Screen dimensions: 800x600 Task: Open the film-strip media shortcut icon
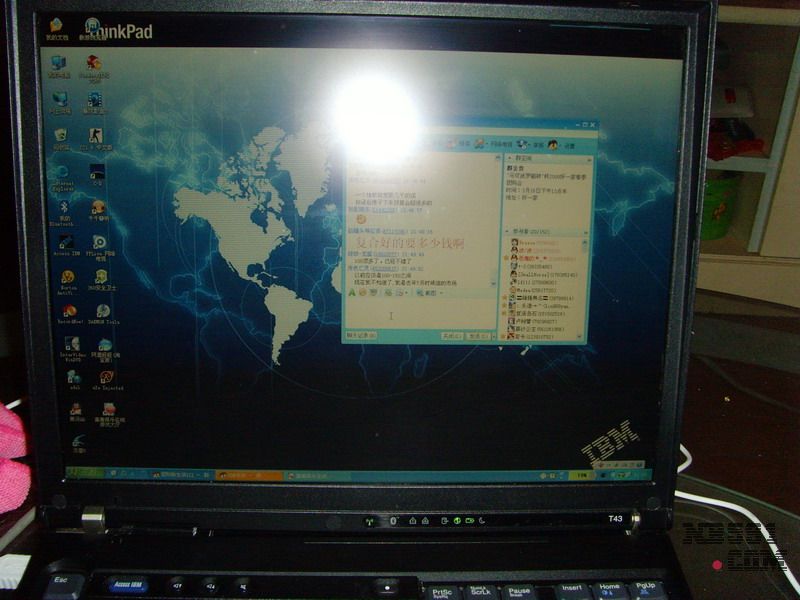pos(94,102)
